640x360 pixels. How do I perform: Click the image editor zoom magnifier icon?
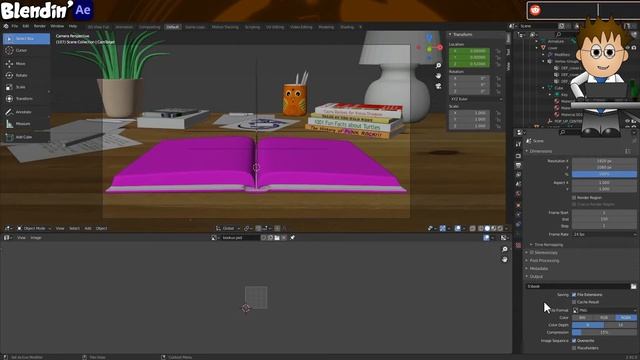(x=505, y=249)
